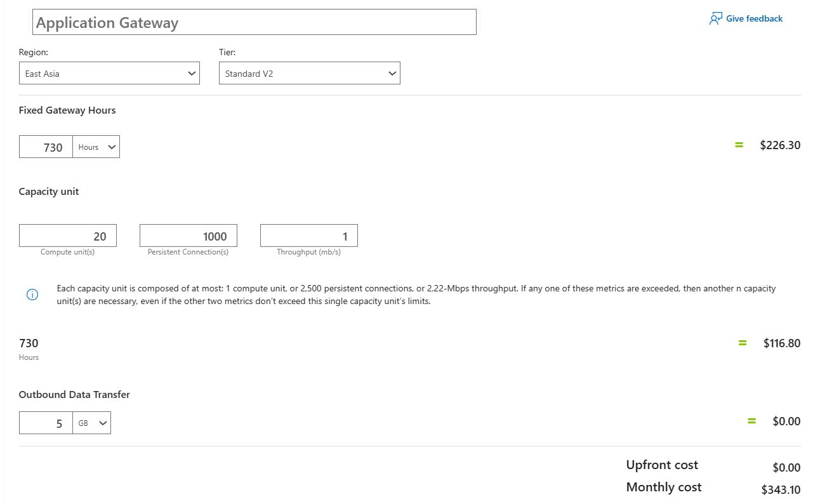Viewport: 813px width, 504px height.
Task: Open the Hours unit dropdown for gateway hours
Action: click(96, 147)
